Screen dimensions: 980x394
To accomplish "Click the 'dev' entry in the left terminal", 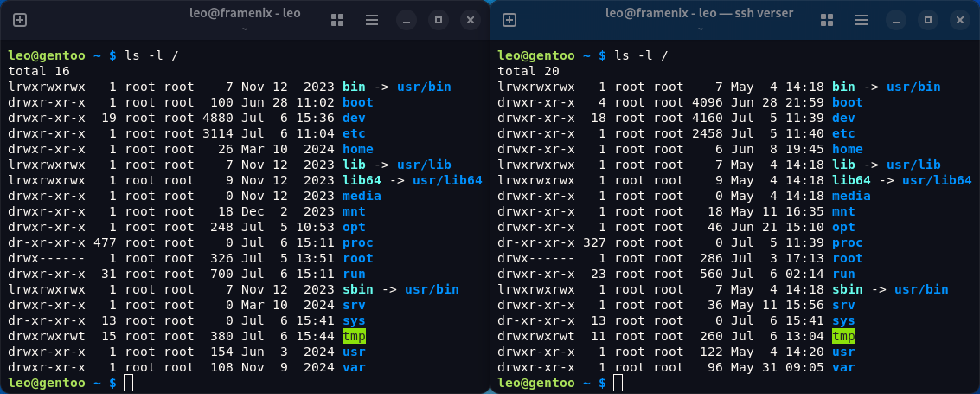I will coord(354,118).
